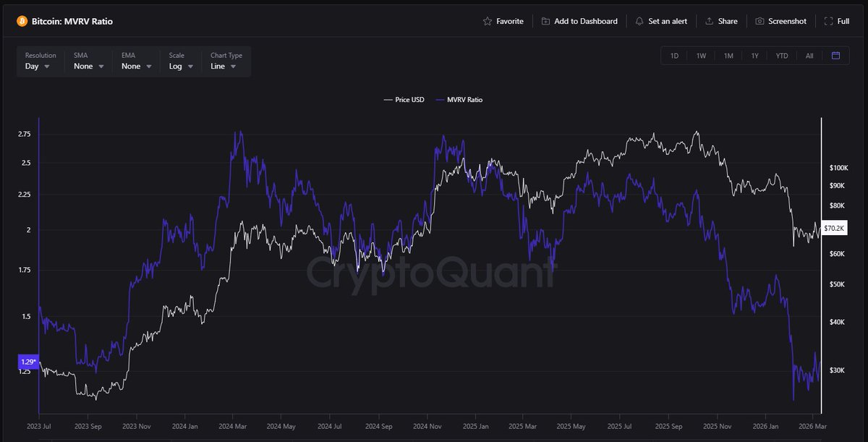Select the All time range
This screenshot has width=868, height=442.
point(809,56)
